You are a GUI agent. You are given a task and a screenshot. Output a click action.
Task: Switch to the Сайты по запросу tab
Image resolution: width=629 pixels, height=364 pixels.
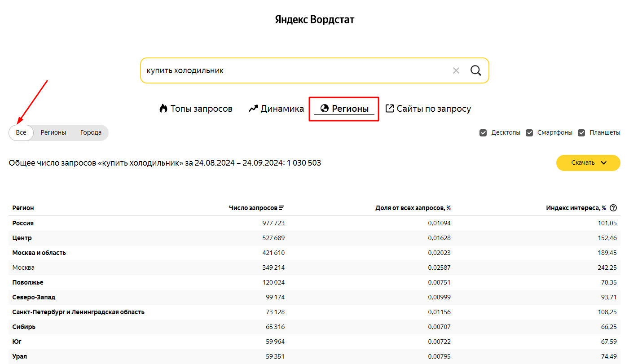click(428, 109)
